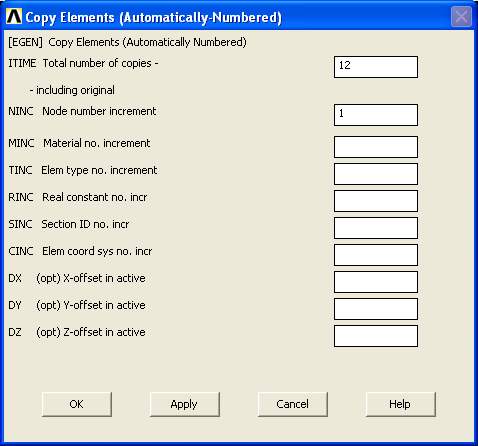Open Help for the EGEN command

click(x=401, y=404)
